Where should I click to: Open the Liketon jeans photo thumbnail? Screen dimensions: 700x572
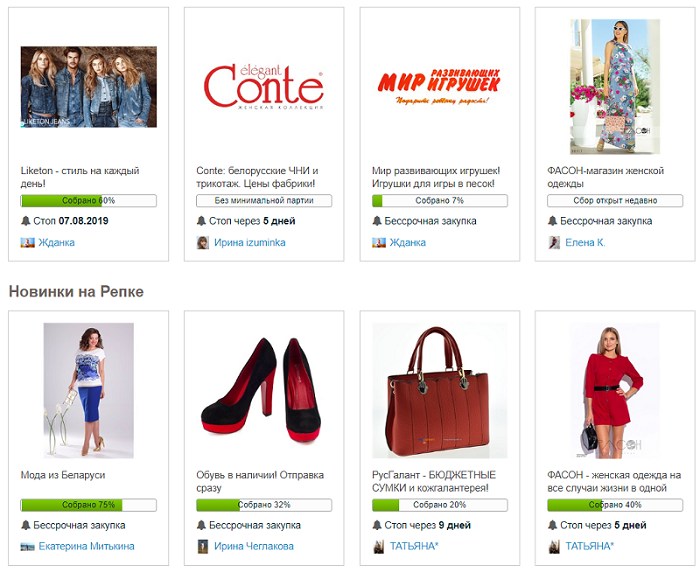(x=88, y=87)
